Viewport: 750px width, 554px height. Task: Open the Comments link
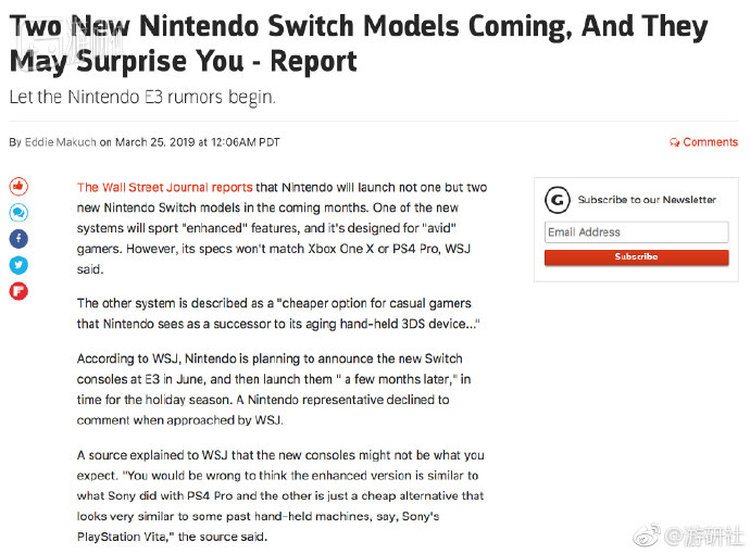(710, 142)
